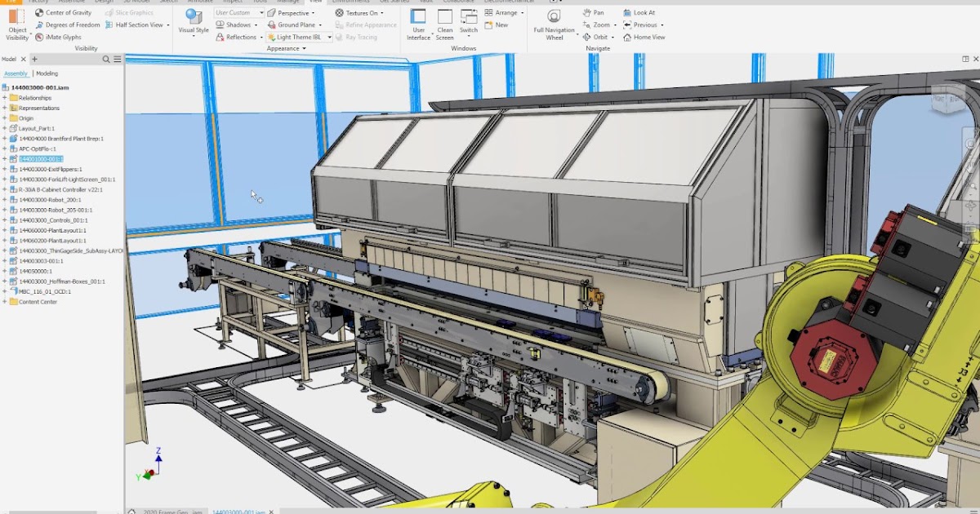Expand the Origin folder node
This screenshot has height=514, width=980.
click(4, 118)
